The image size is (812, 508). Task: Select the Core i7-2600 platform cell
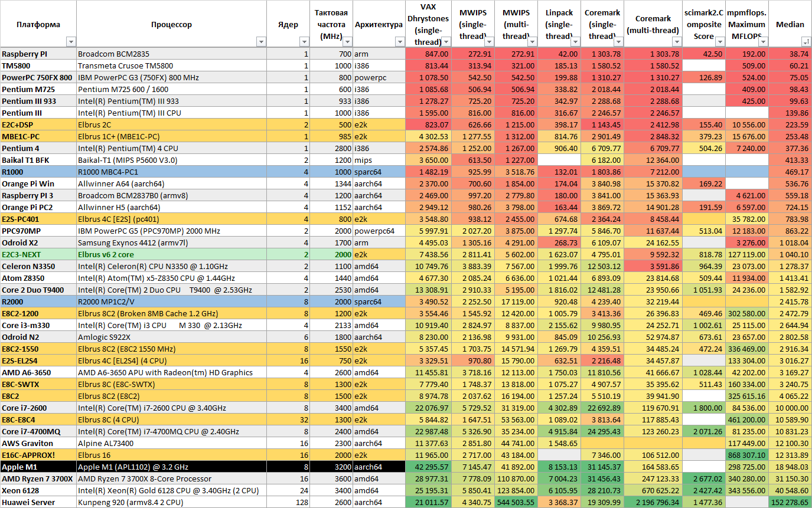(38, 408)
